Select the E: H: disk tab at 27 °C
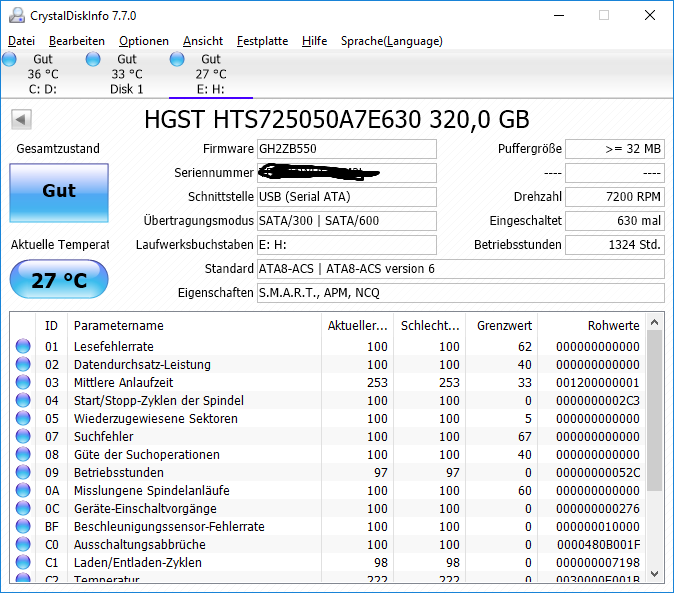676x596 pixels. coord(211,74)
